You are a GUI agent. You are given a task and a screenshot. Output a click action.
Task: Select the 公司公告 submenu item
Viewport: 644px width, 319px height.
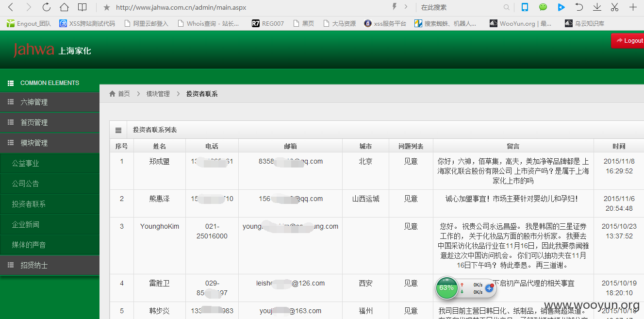coord(50,184)
